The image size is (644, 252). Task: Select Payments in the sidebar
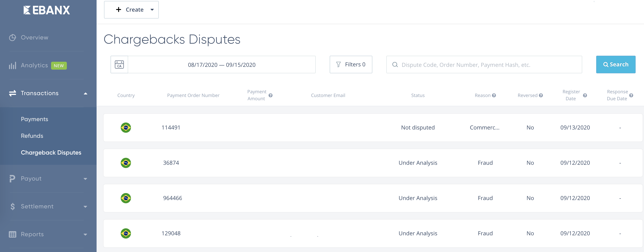35,119
